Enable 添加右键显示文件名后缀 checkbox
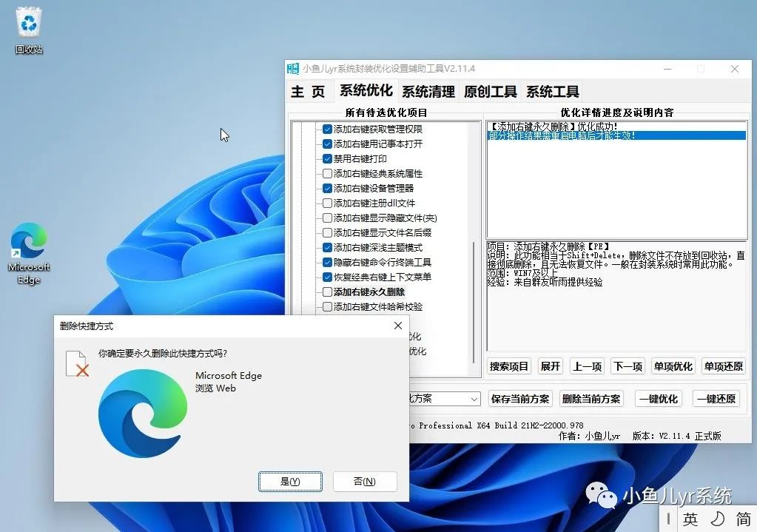 click(327, 232)
